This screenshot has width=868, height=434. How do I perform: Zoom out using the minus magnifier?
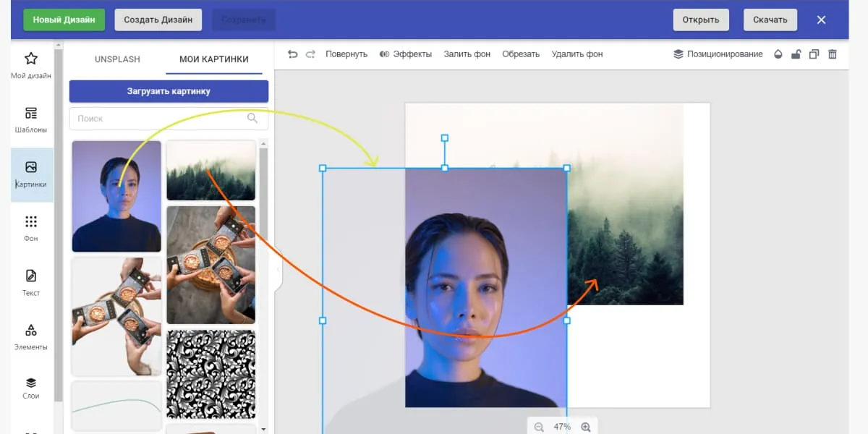539,427
